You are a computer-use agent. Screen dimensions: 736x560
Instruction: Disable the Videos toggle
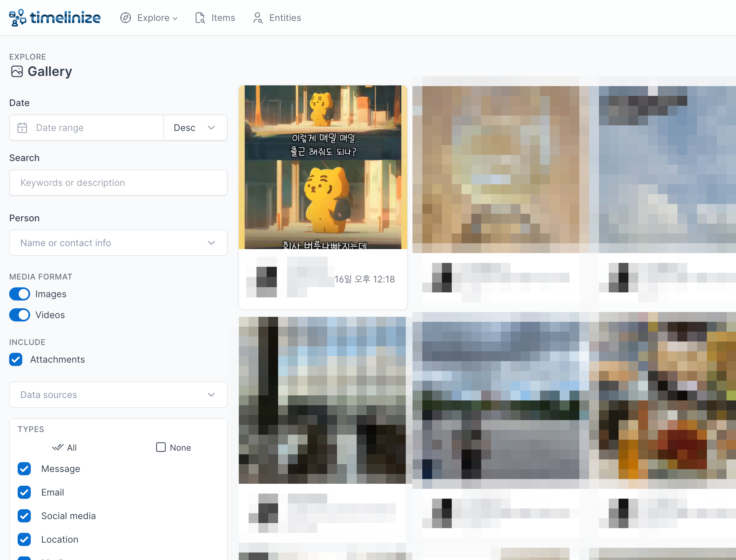20,315
